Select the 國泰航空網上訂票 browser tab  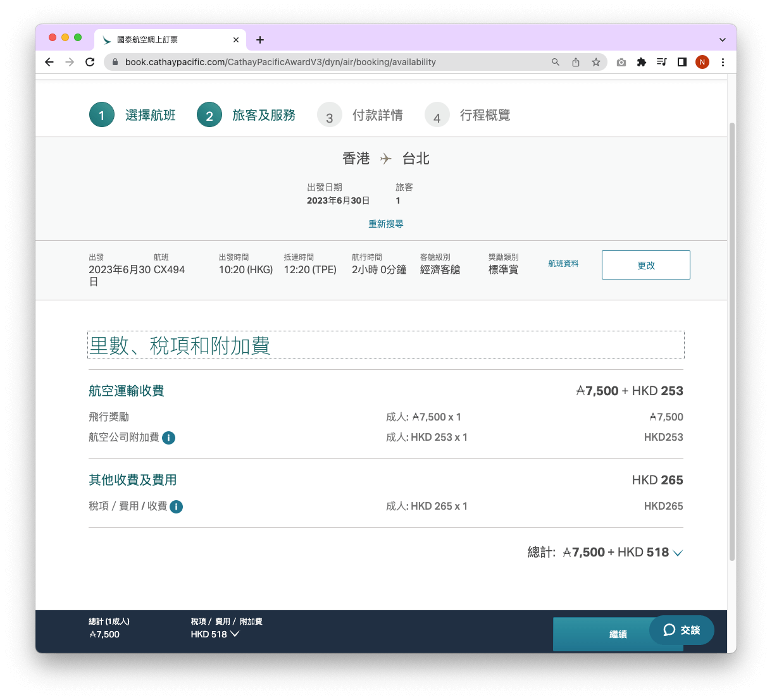click(x=170, y=40)
